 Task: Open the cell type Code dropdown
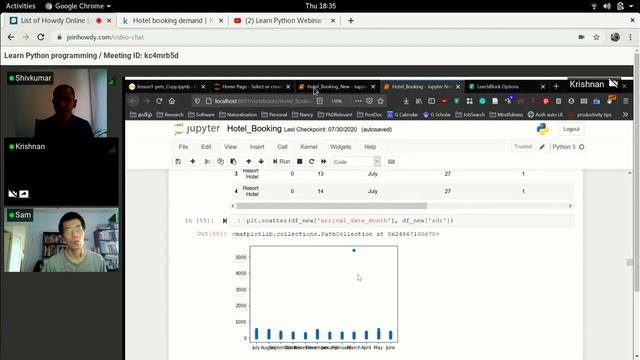click(356, 162)
